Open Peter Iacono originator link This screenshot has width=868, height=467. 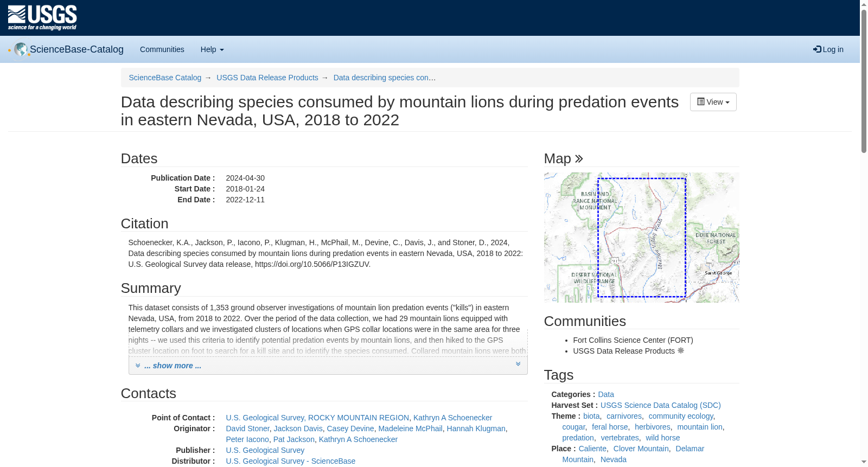coord(247,439)
